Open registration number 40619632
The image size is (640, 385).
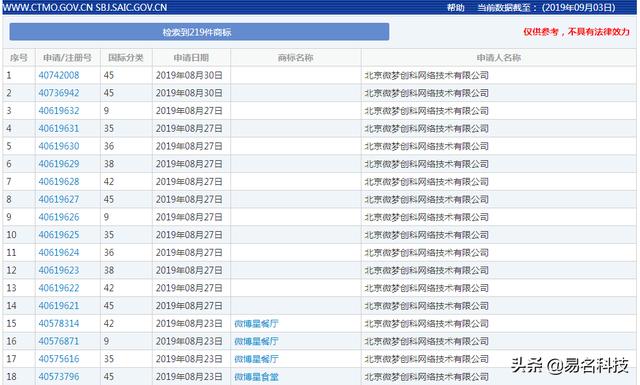coord(59,111)
